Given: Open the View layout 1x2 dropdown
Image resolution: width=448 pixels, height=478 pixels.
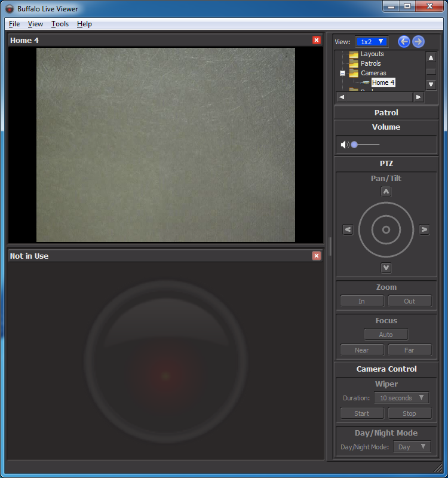Looking at the screenshot, I should coord(372,42).
